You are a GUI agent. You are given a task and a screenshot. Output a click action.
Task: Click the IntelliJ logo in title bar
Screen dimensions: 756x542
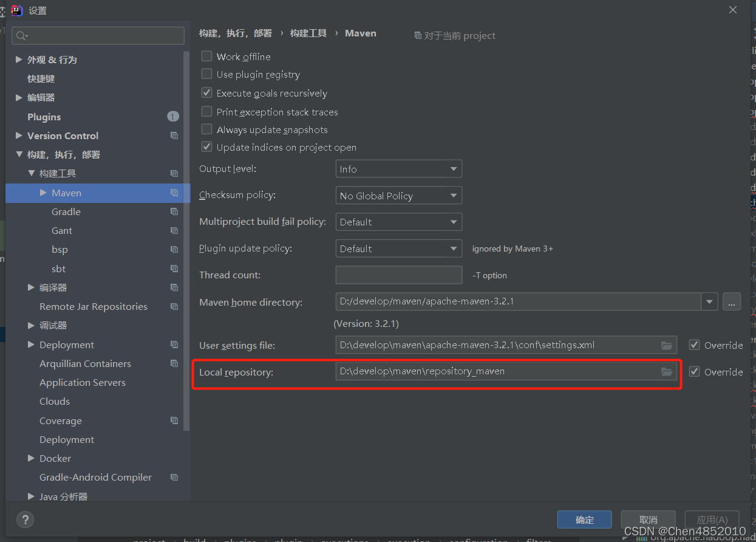[17, 10]
